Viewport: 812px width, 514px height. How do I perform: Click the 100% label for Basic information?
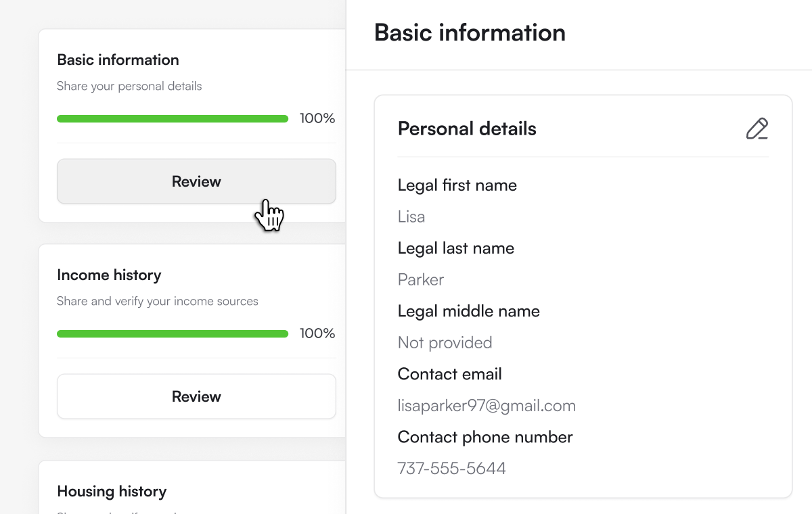click(x=317, y=118)
